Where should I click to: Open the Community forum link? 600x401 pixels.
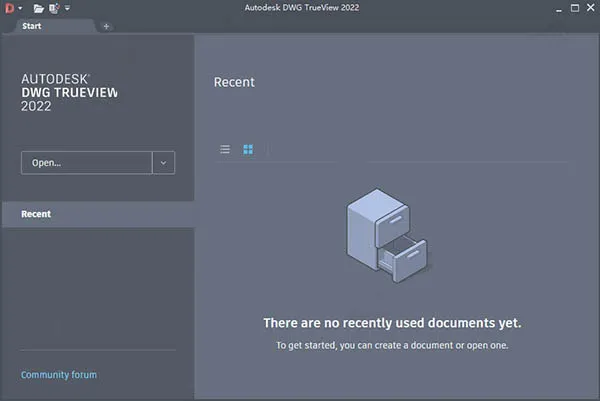point(59,375)
